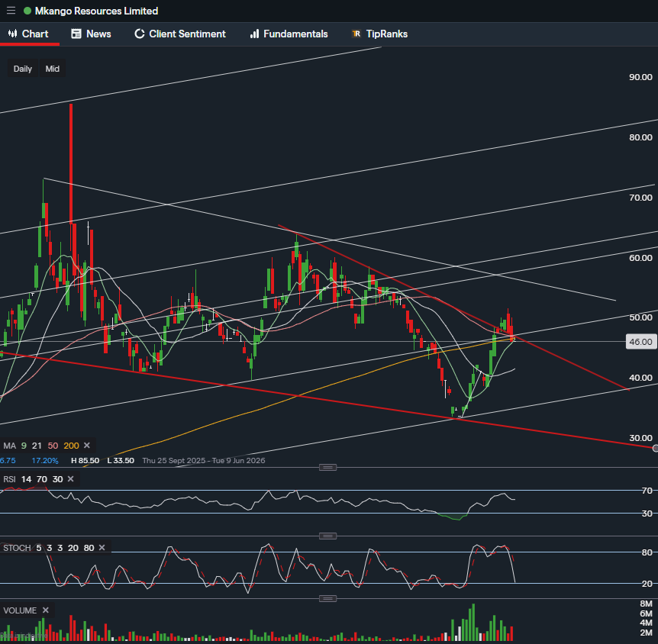The height and width of the screenshot is (644, 658).
Task: Select the MA 21 period value
Action: [37, 446]
